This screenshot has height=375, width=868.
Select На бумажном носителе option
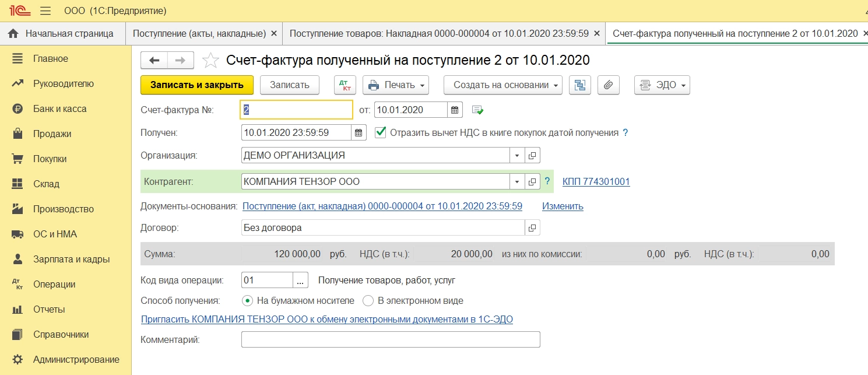click(x=298, y=301)
